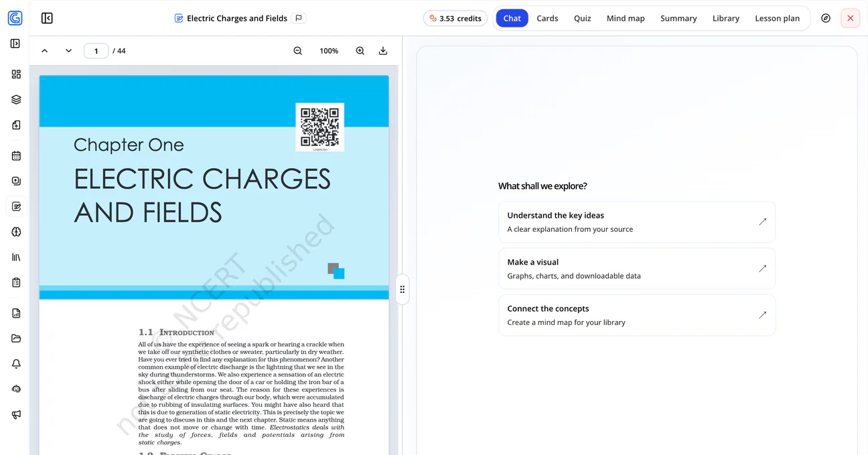Click the QR code on the PDF page

click(x=320, y=127)
